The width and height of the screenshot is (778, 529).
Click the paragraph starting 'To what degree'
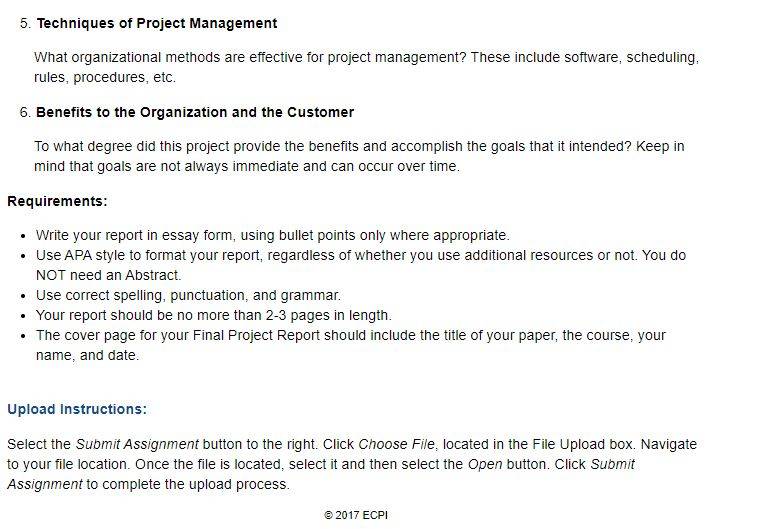pyautogui.click(x=359, y=156)
